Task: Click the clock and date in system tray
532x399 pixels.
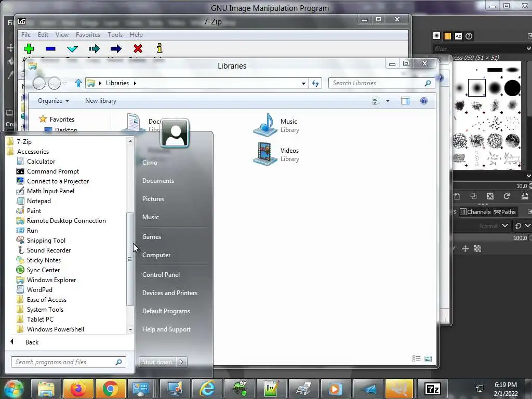Action: (x=506, y=389)
